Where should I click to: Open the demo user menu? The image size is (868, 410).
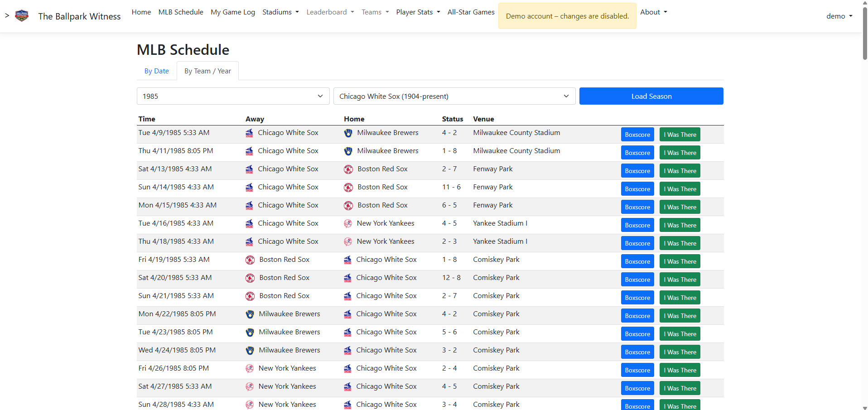point(839,16)
